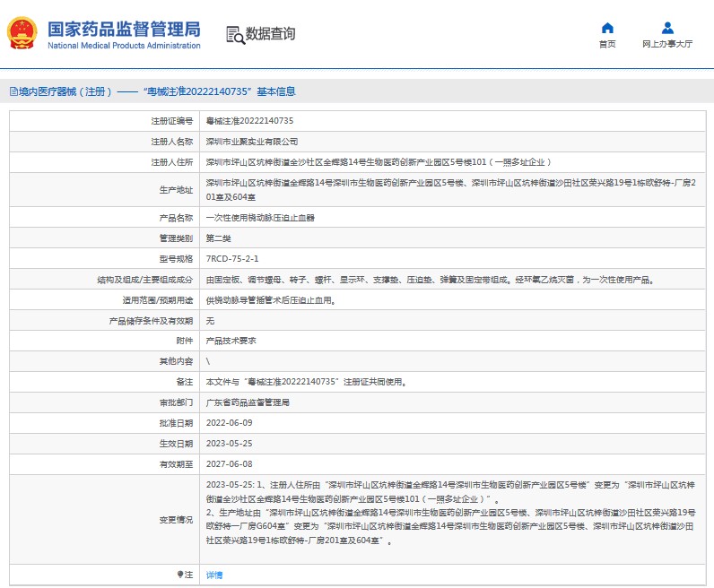Open the 数据查询 search icon
Viewport: 714px width, 588px height.
coord(235,35)
